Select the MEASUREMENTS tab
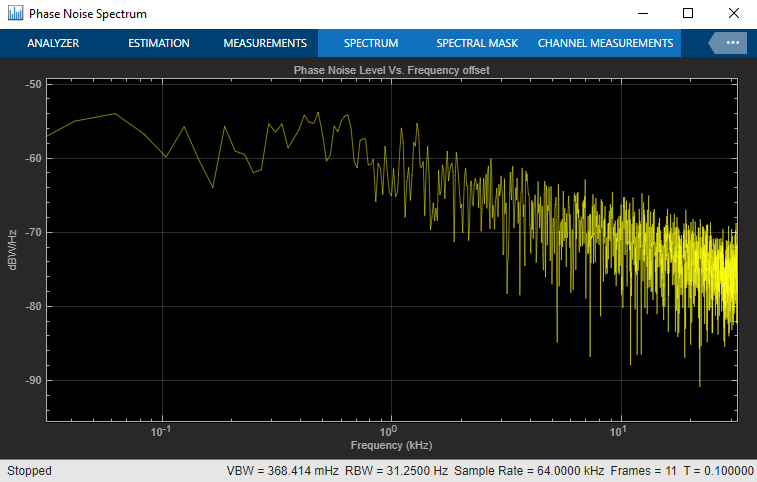This screenshot has height=482, width=757. (x=265, y=43)
